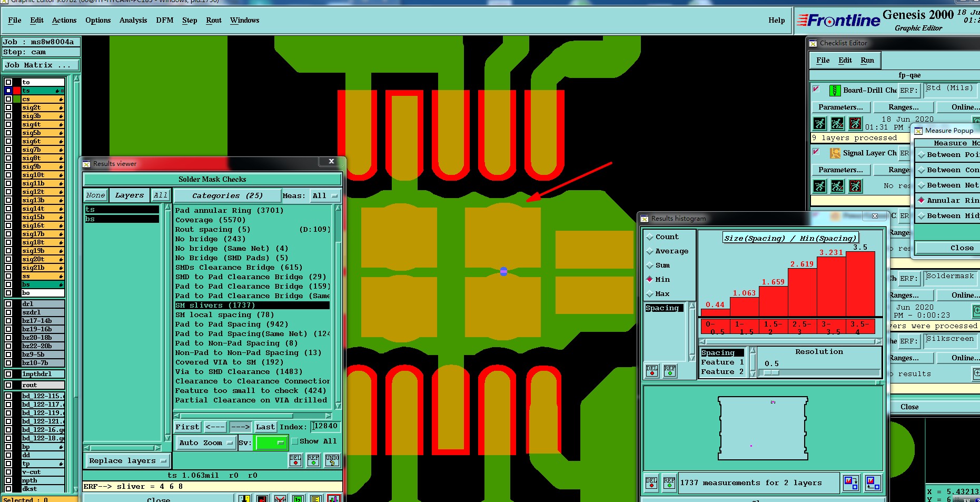Switch to Layers tab in Results viewer
This screenshot has height=502, width=980.
click(130, 195)
